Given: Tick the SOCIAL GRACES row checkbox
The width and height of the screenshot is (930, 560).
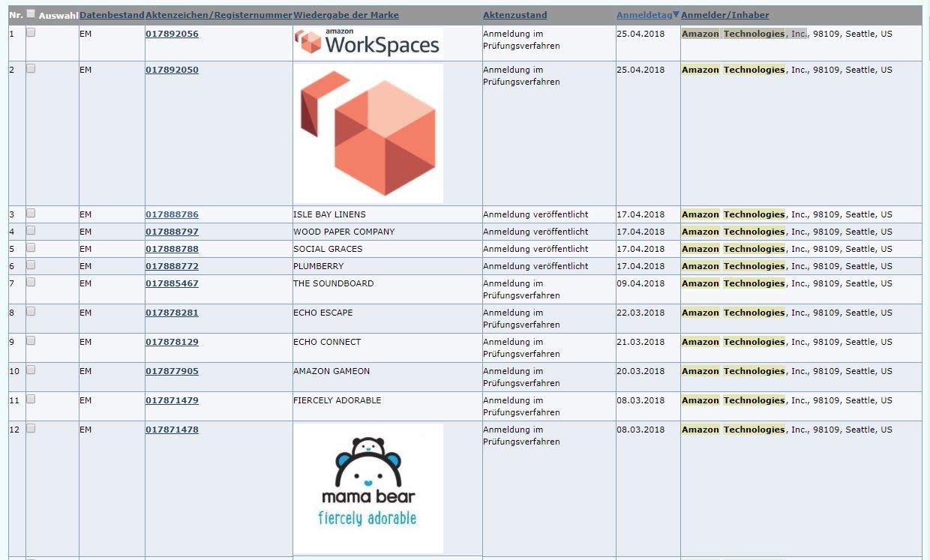Looking at the screenshot, I should pos(31,247).
